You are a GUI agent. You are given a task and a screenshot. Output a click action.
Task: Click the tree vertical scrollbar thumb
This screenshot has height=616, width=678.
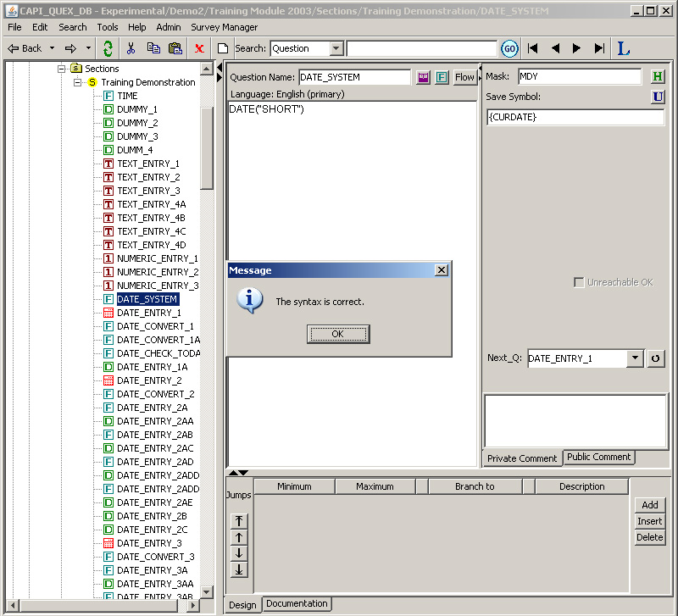click(x=207, y=147)
